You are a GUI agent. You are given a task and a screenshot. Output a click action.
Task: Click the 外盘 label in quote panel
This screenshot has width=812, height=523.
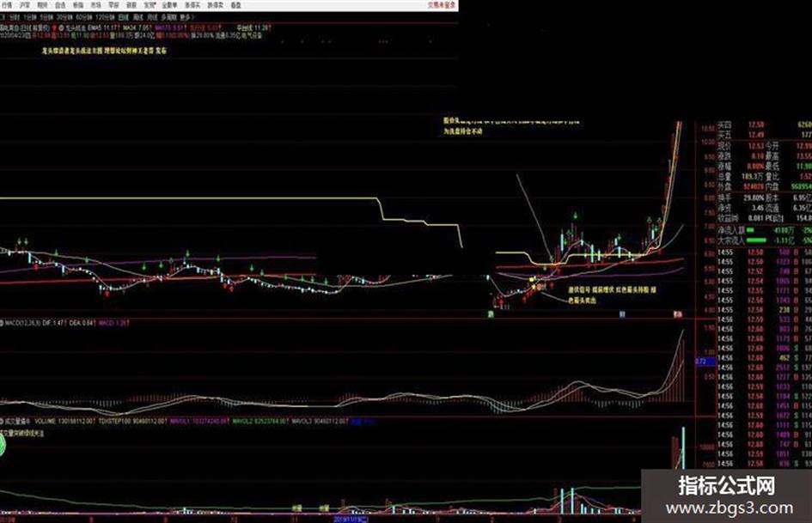click(724, 187)
